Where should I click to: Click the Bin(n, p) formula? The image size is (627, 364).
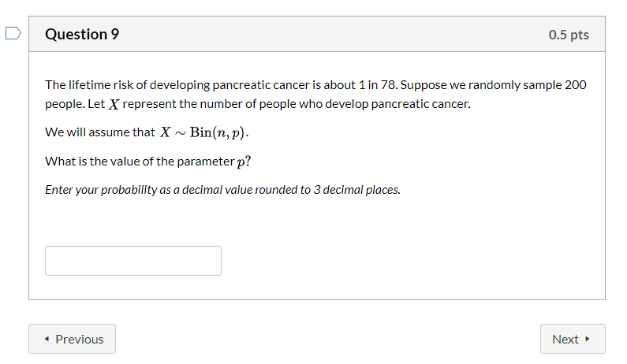(x=218, y=132)
